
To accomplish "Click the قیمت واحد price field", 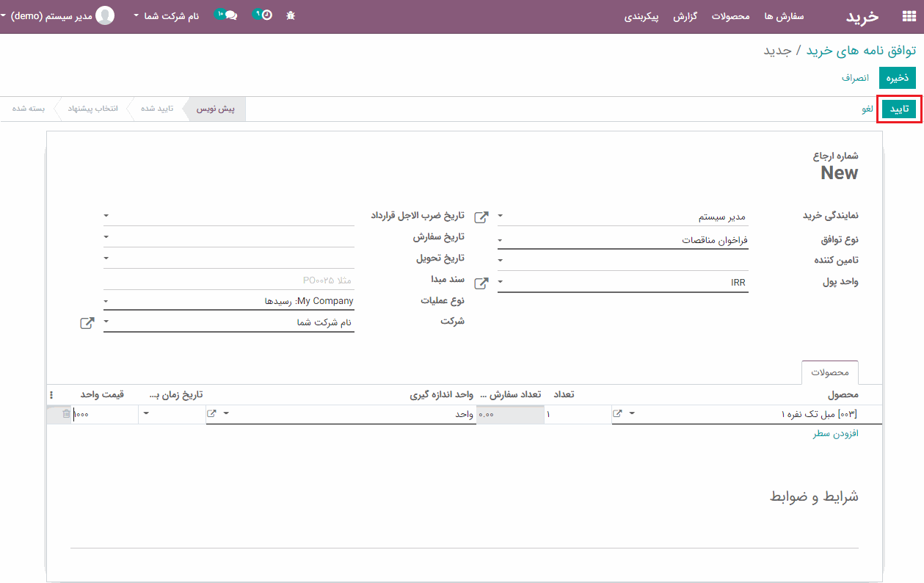I will [x=106, y=415].
